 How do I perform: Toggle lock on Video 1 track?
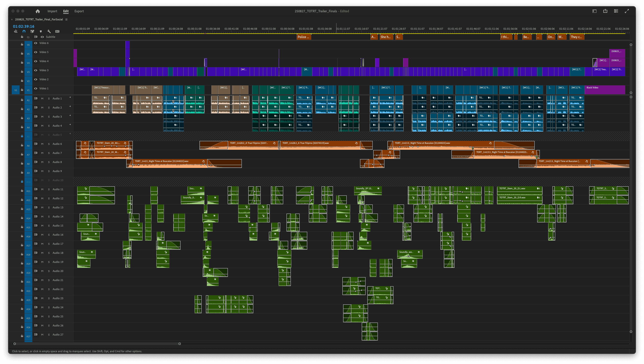point(22,90)
